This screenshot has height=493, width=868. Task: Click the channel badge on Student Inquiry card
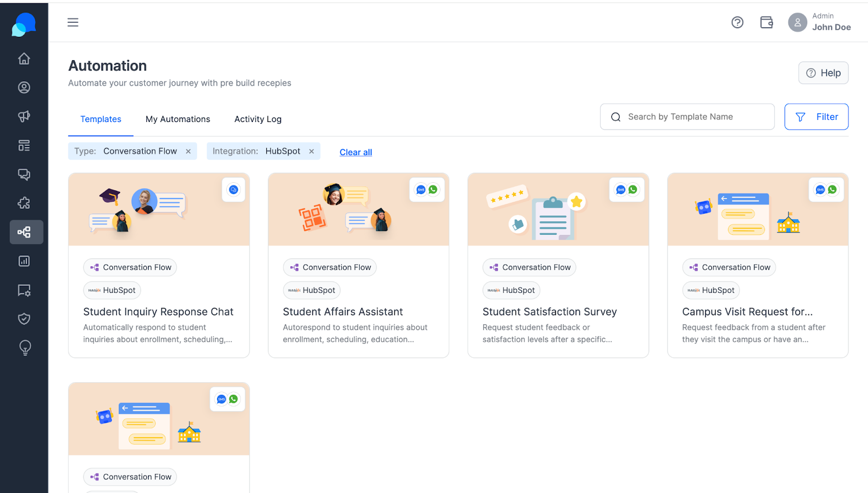233,190
